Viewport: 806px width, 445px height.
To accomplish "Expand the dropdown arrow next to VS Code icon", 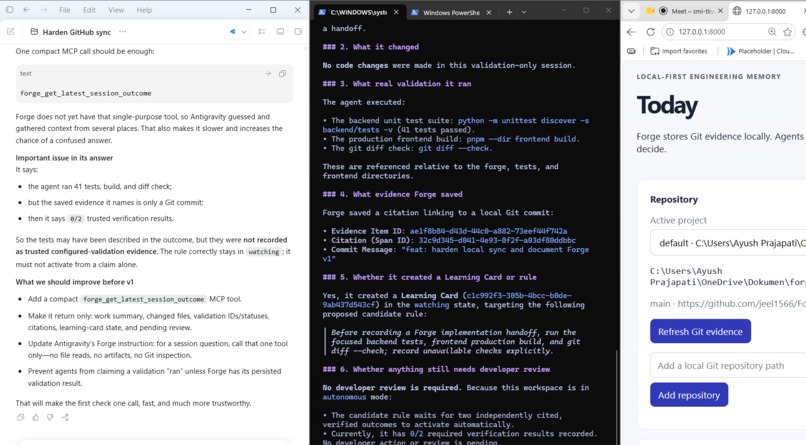I will pyautogui.click(x=244, y=32).
